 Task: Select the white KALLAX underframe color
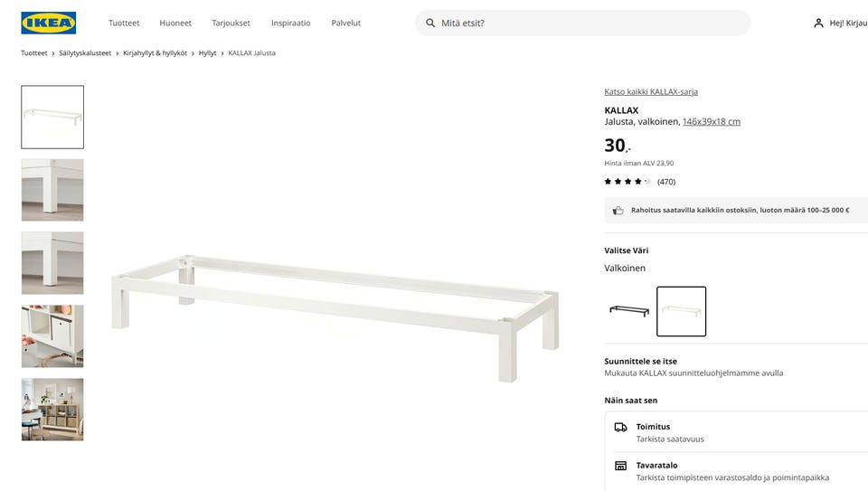coord(681,311)
